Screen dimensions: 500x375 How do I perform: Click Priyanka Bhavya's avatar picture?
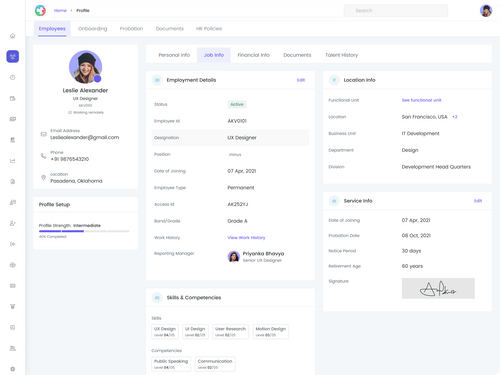tap(234, 256)
